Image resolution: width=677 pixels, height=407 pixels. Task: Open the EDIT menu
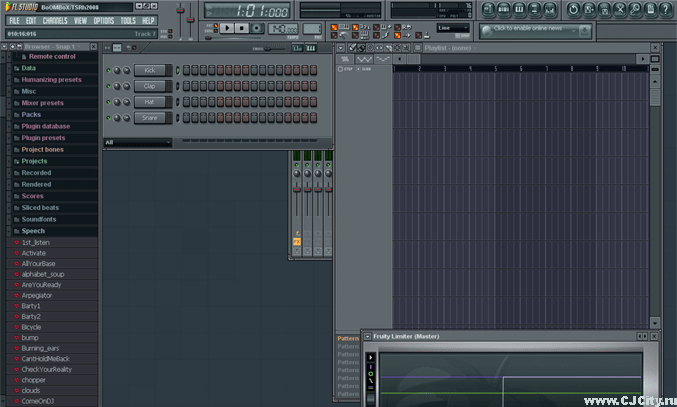[31, 21]
